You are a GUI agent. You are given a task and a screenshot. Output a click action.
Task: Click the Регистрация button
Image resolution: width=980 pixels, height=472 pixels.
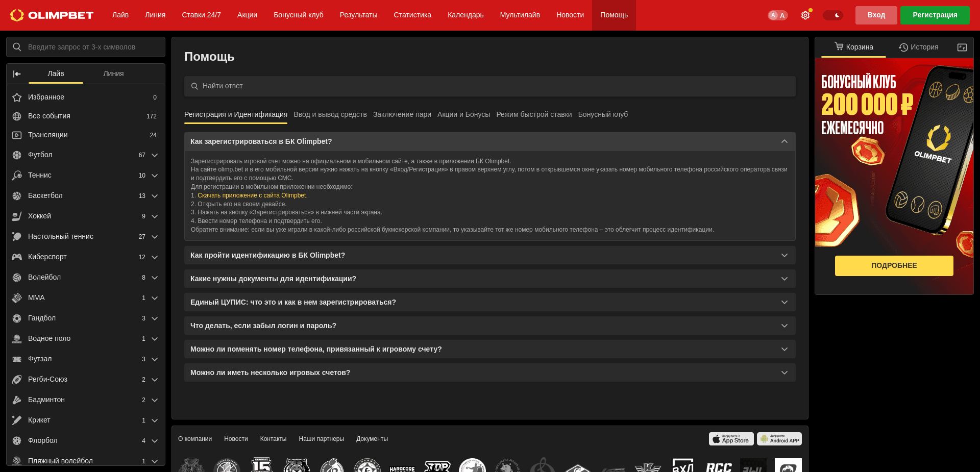pyautogui.click(x=935, y=15)
